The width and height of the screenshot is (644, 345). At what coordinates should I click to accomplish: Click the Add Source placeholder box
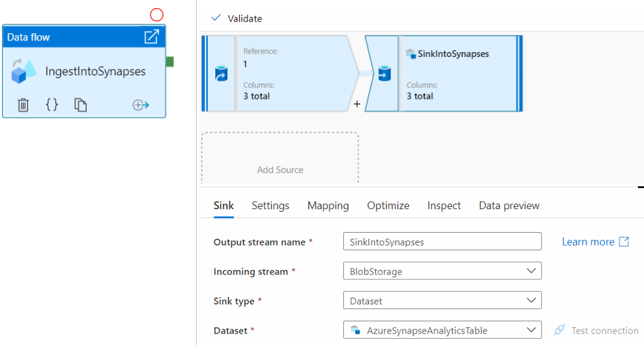tap(280, 160)
